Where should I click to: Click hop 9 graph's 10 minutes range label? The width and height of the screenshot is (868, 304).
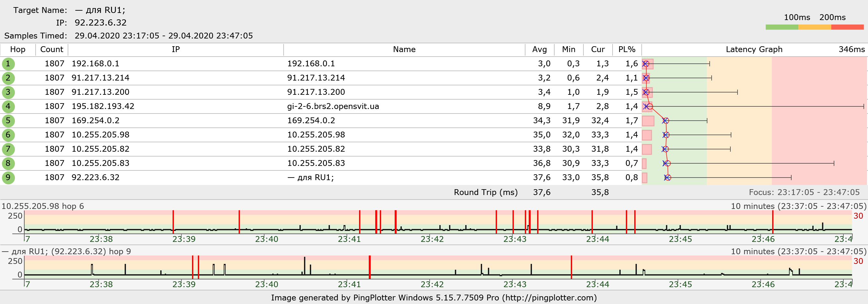click(798, 252)
